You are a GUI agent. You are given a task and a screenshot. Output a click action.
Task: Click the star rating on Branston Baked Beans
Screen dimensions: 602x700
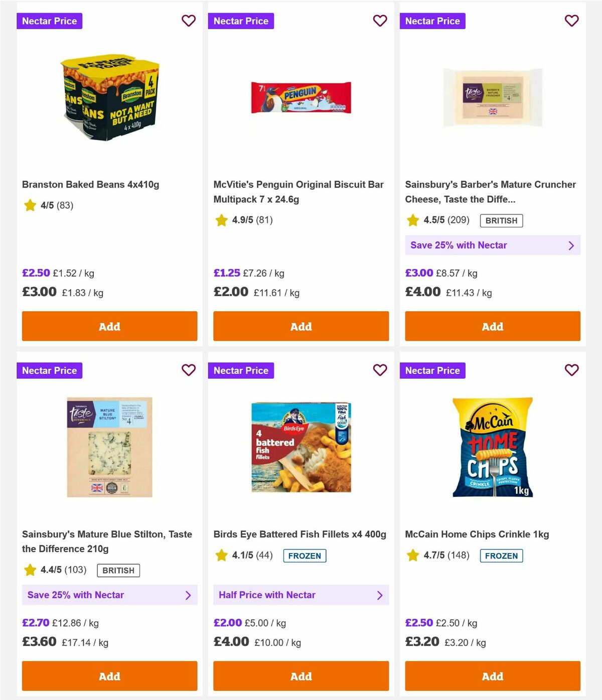(30, 205)
